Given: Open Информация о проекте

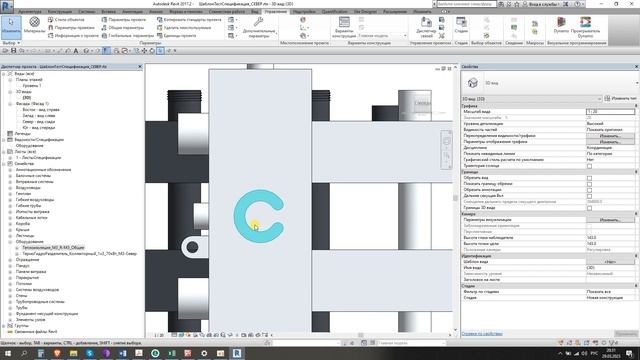Looking at the screenshot, I should tap(73, 36).
